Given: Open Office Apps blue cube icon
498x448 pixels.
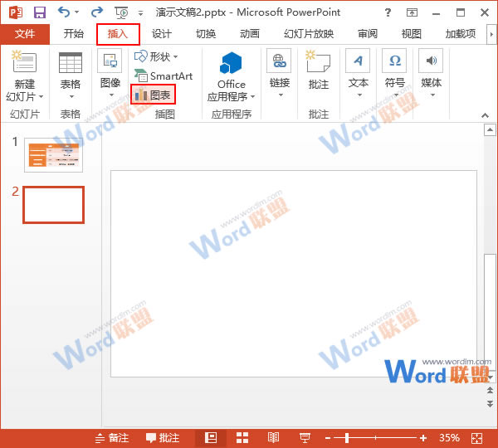Looking at the screenshot, I should tap(231, 63).
